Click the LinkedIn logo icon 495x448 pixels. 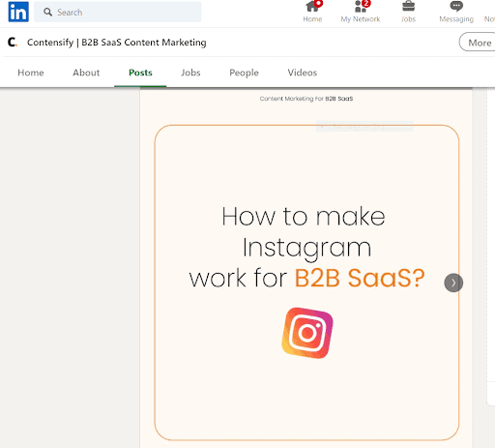(18, 12)
